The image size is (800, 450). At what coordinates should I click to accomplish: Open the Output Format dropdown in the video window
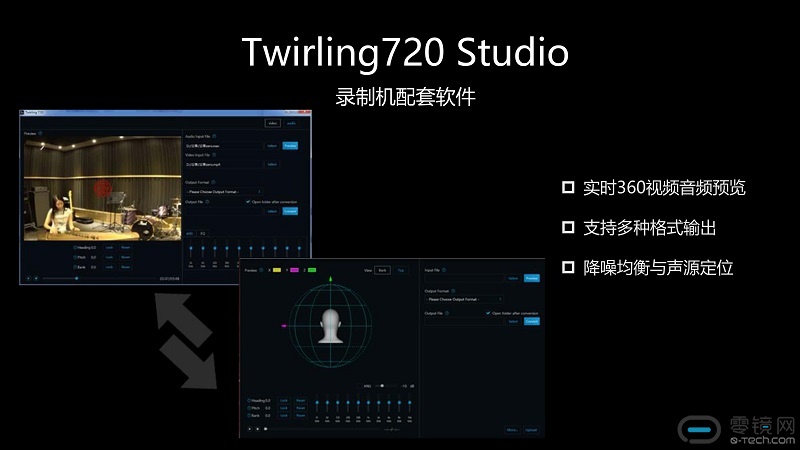pos(224,192)
